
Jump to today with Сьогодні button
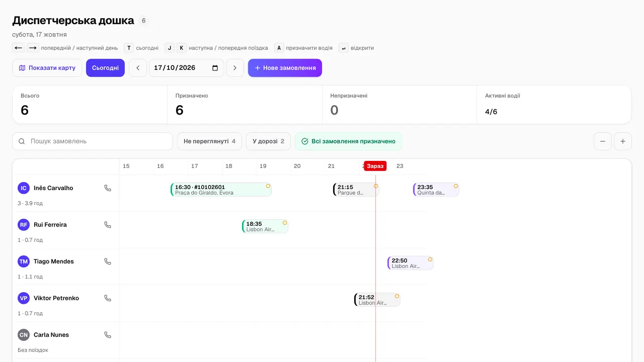pyautogui.click(x=105, y=68)
